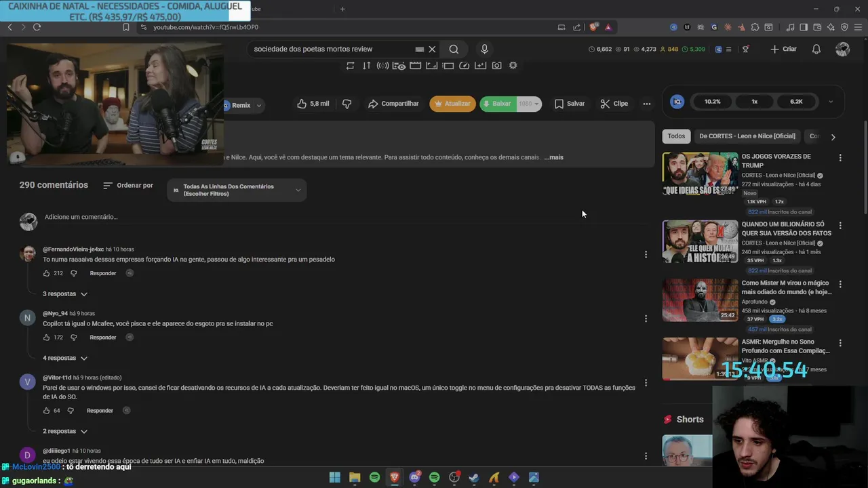Open the 1080 download quality dropdown

(x=529, y=104)
